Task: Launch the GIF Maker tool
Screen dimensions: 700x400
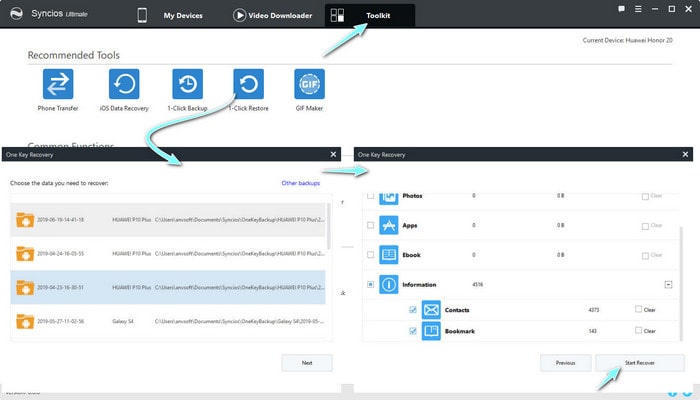Action: 309,84
